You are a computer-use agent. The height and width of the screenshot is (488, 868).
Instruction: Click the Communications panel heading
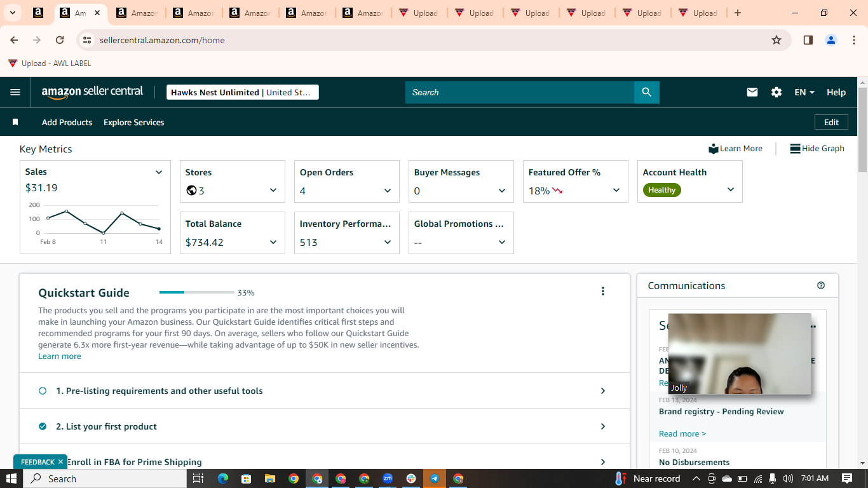pyautogui.click(x=686, y=286)
